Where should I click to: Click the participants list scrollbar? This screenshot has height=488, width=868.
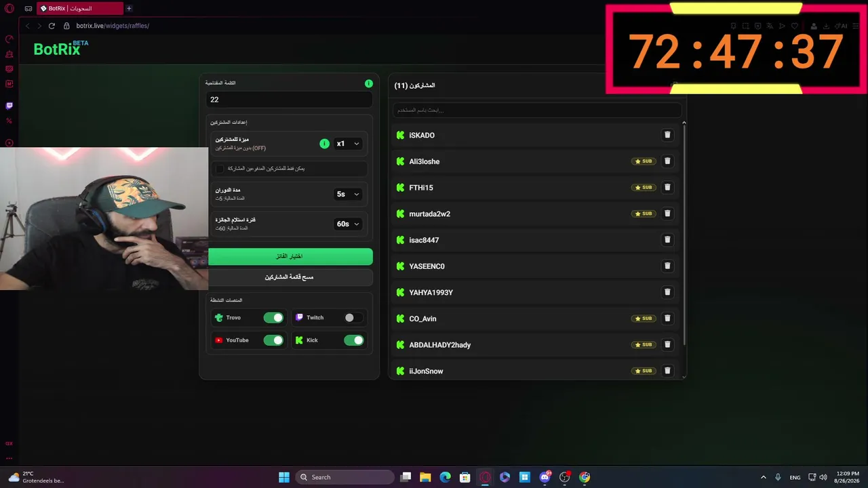[x=684, y=234]
